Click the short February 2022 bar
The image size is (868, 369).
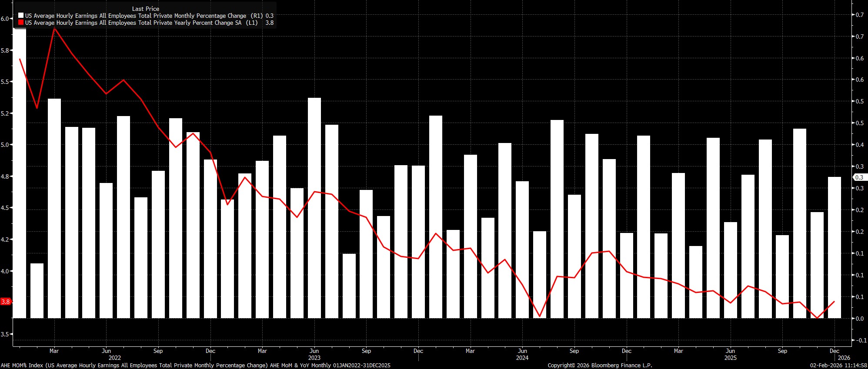pyautogui.click(x=37, y=290)
